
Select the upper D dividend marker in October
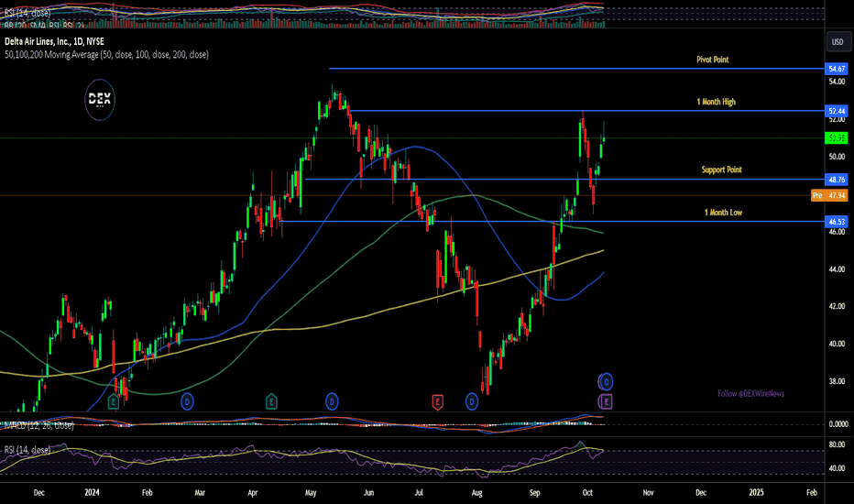pyautogui.click(x=606, y=382)
